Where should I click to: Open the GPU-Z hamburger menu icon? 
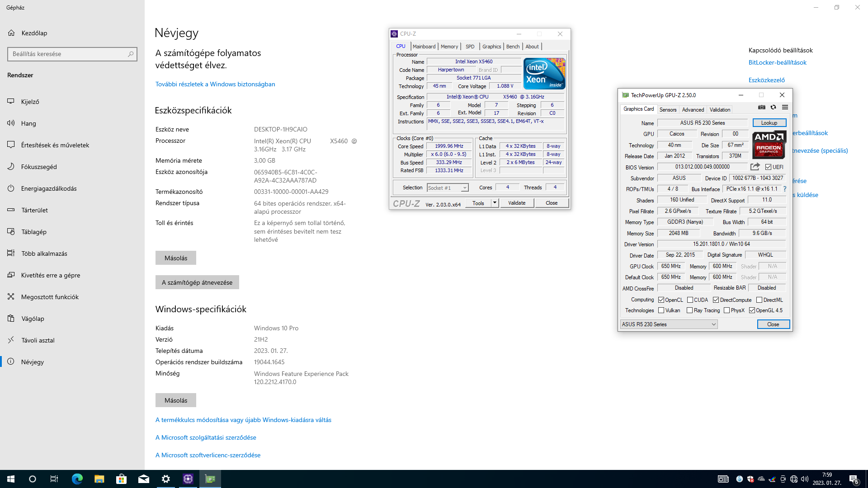pos(785,108)
